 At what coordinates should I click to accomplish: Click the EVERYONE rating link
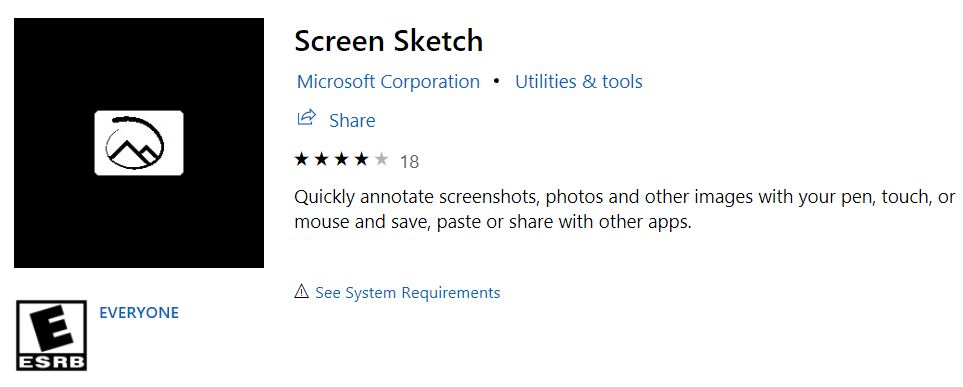[139, 313]
